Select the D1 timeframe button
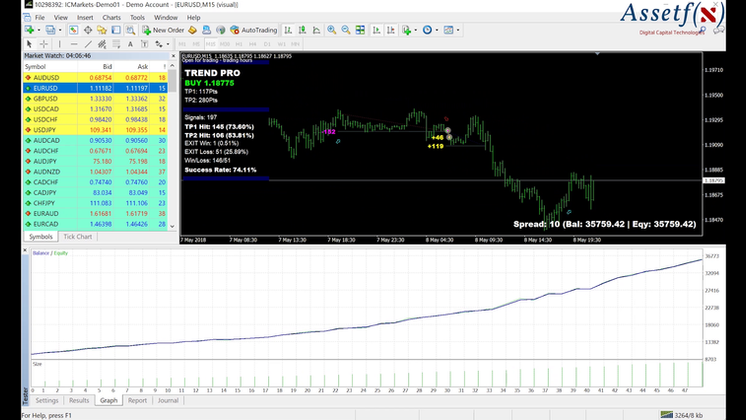The height and width of the screenshot is (420, 746). click(x=267, y=44)
